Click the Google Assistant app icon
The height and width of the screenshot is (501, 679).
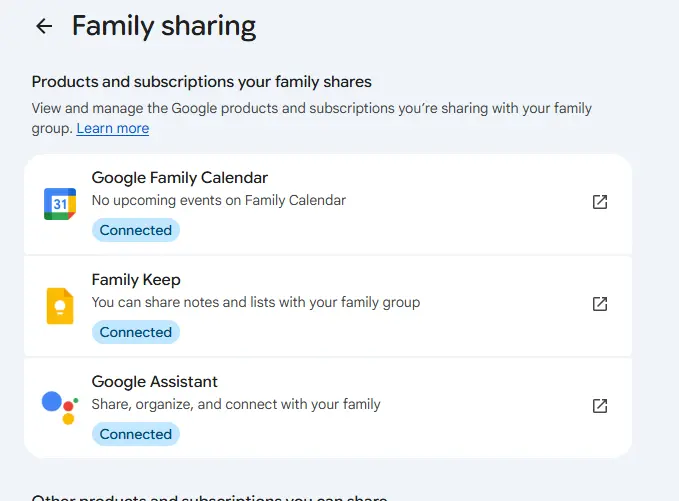point(60,407)
